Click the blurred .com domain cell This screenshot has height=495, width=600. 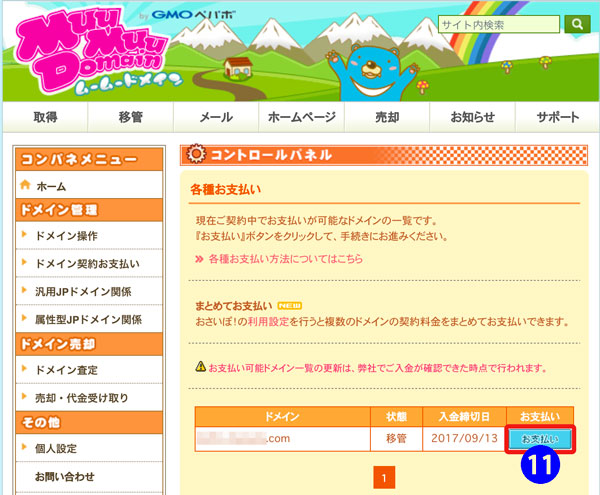[282, 438]
